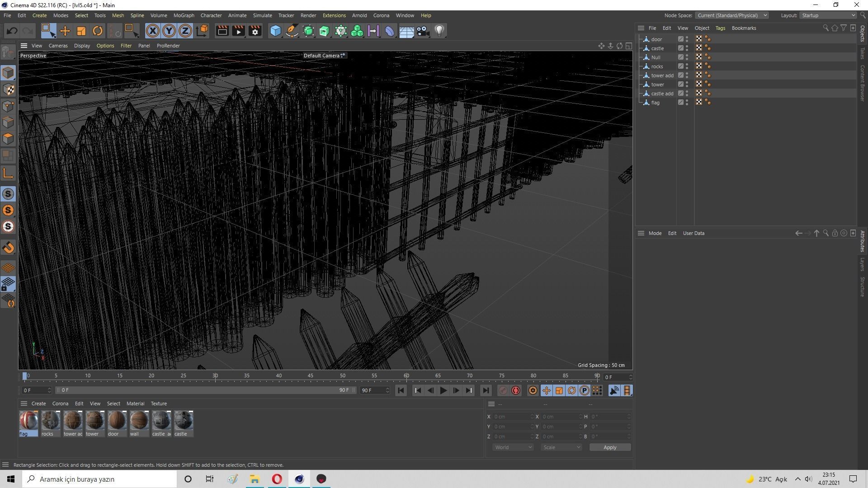This screenshot has height=488, width=868.
Task: Click the Enable Snap magnet icon
Action: coord(8,248)
